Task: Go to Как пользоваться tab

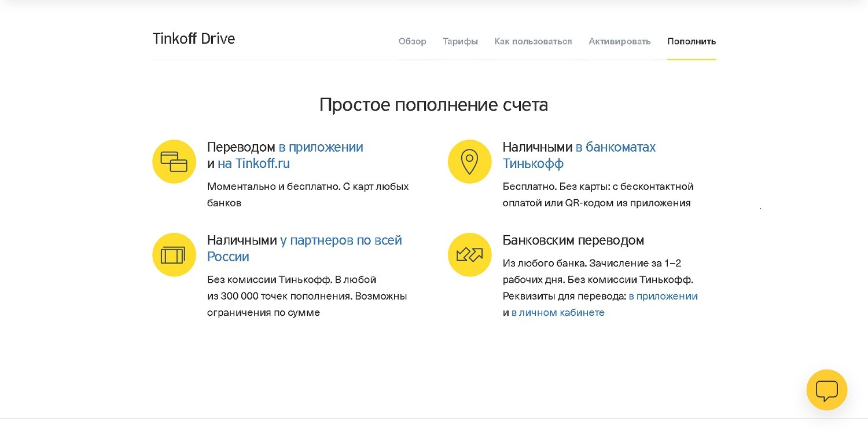Action: (x=533, y=42)
